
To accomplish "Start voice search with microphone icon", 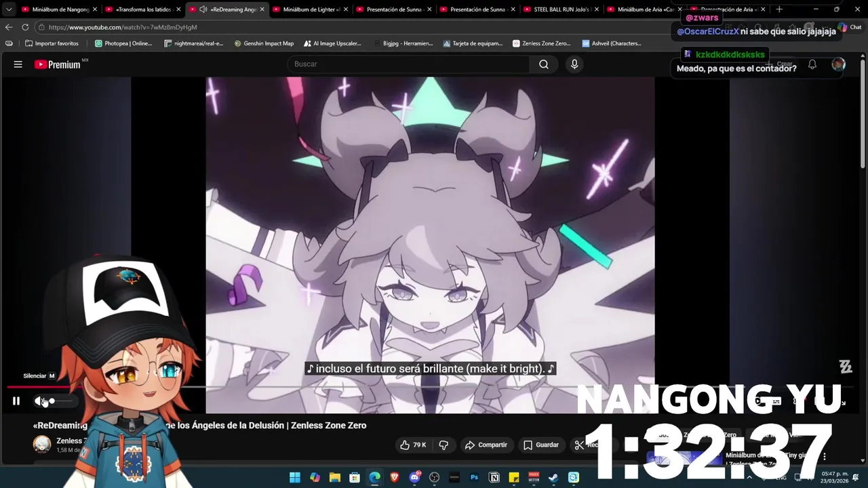I will (574, 64).
